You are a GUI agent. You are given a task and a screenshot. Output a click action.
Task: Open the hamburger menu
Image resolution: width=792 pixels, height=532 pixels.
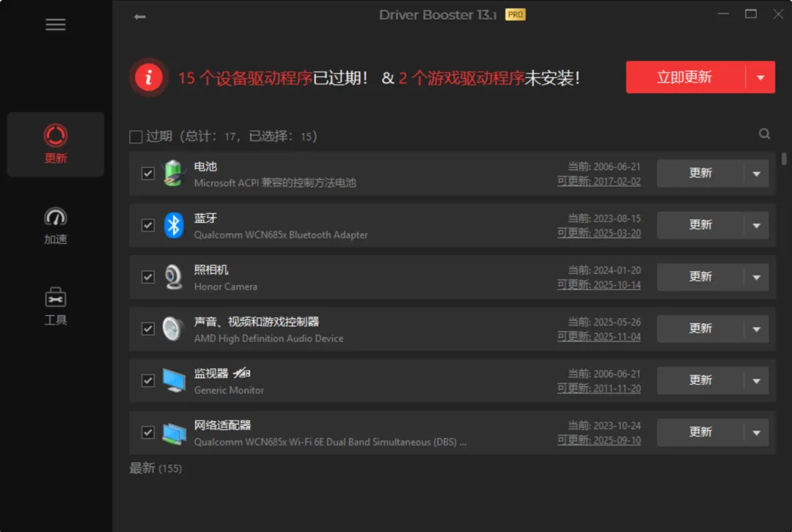[x=56, y=25]
